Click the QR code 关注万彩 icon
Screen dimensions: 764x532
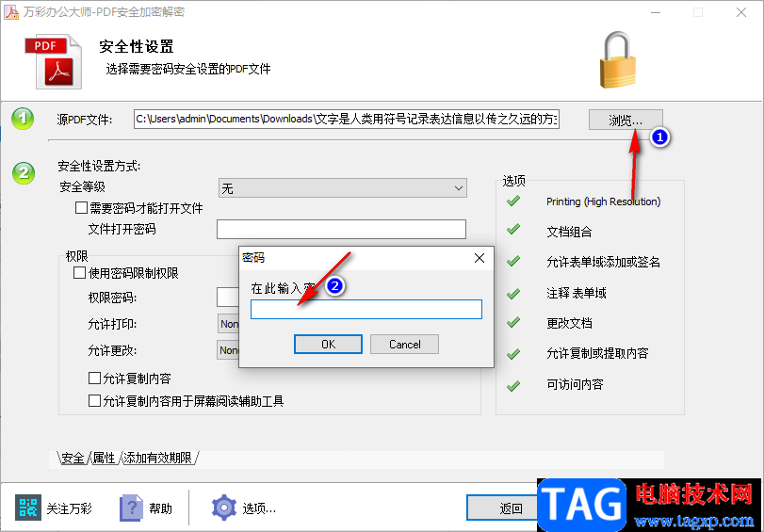click(27, 508)
